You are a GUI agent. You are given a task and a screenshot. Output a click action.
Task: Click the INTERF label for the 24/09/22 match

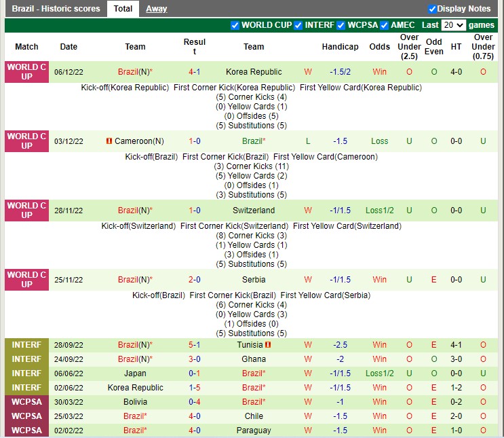click(x=26, y=359)
